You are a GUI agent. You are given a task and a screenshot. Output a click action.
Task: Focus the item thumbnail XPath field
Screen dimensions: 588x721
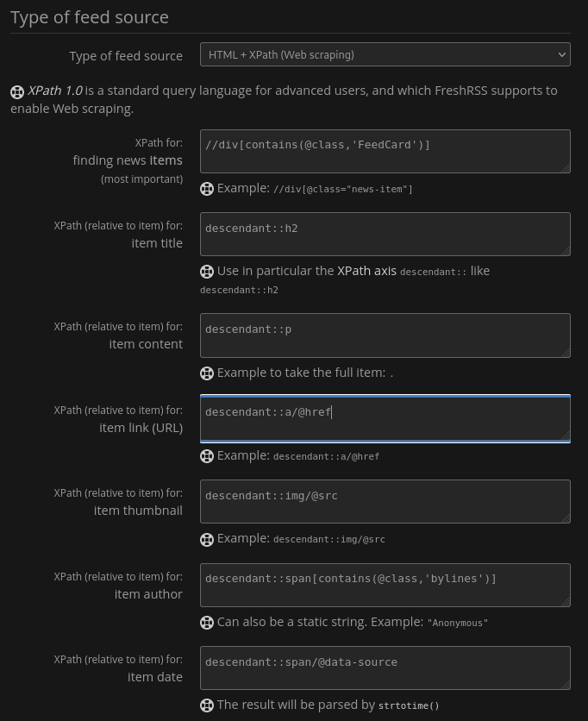pyautogui.click(x=385, y=501)
